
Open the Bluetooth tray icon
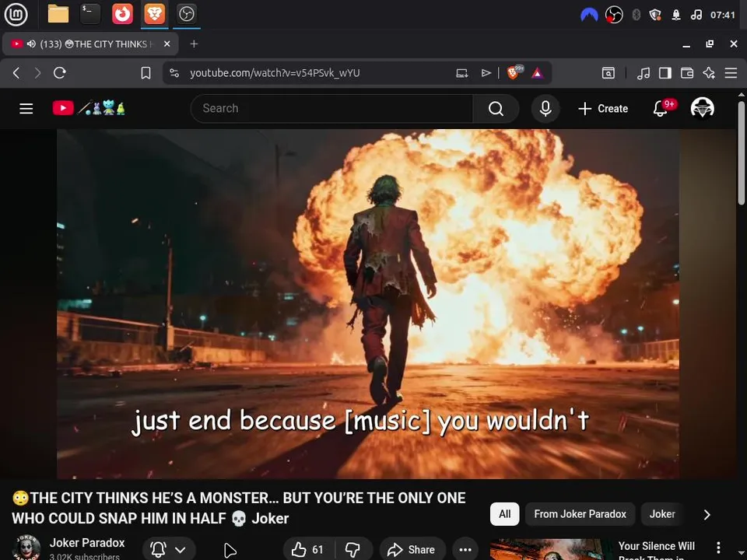point(636,16)
